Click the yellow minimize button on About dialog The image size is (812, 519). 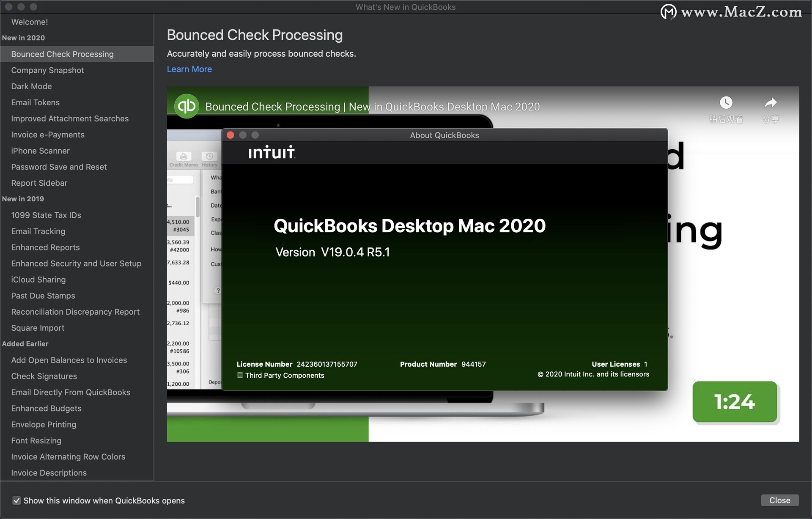click(243, 135)
